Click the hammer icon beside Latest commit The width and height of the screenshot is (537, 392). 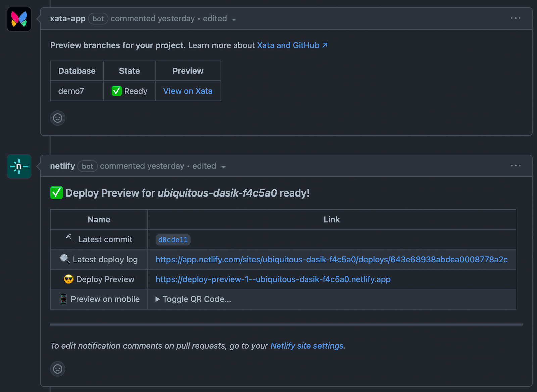tap(69, 238)
